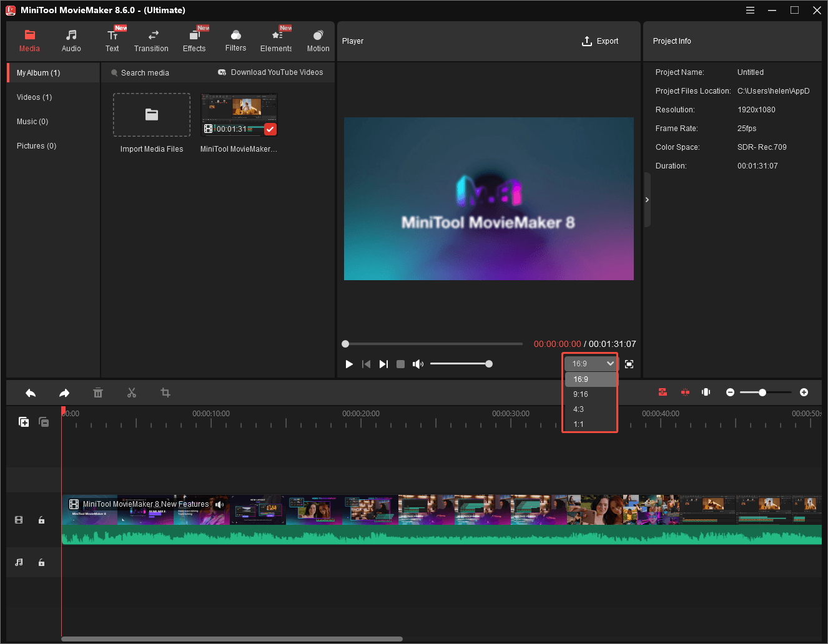The width and height of the screenshot is (828, 644).
Task: Select the MiniTool MovieMaker video thumbnail
Action: click(x=239, y=115)
